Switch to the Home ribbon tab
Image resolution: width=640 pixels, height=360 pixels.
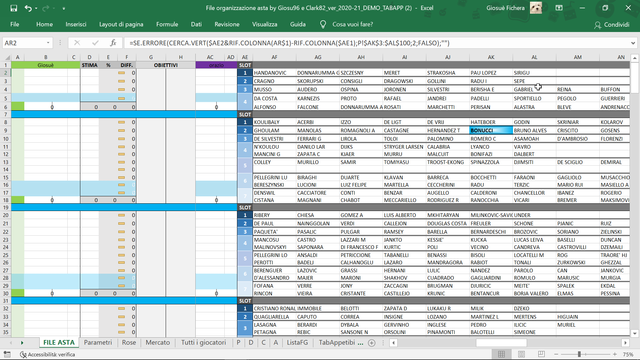tap(44, 24)
